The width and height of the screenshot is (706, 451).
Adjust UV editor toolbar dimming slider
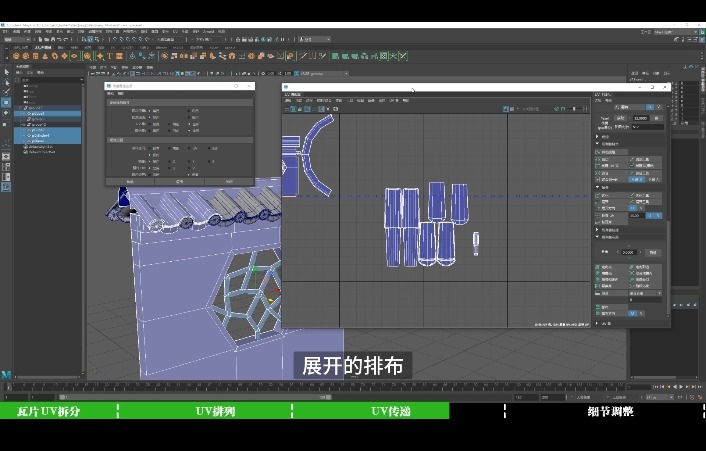[574, 109]
